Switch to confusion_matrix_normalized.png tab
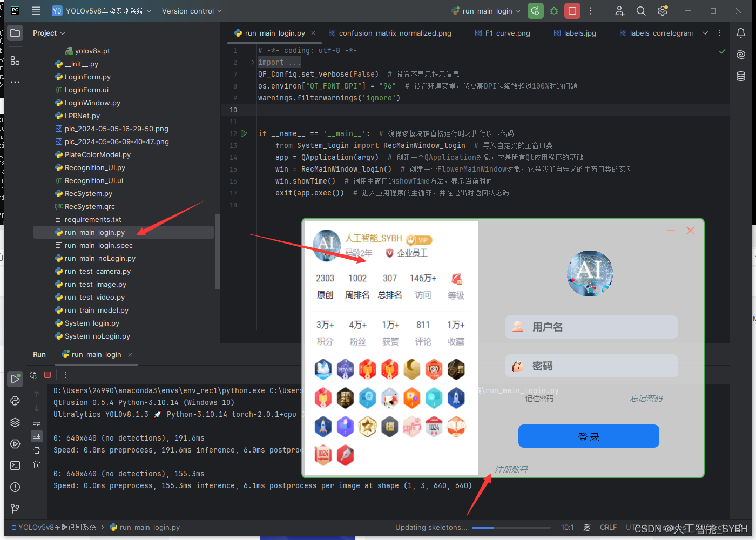 (390, 33)
